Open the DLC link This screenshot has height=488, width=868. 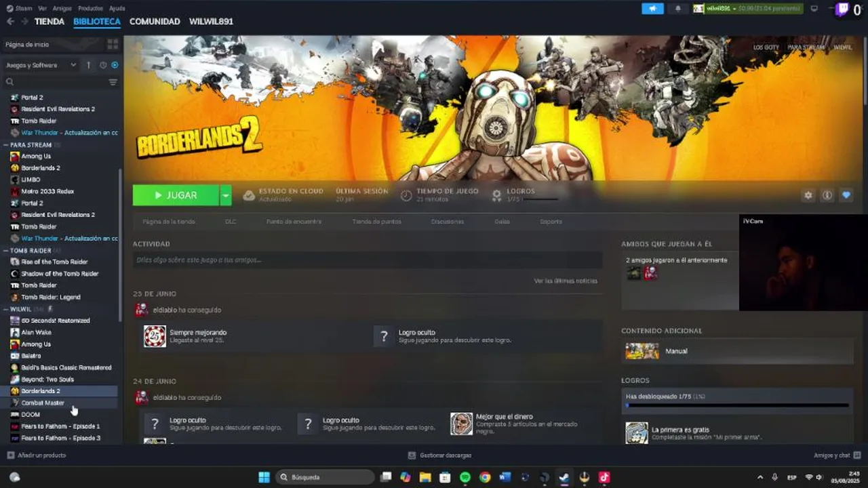pos(231,222)
